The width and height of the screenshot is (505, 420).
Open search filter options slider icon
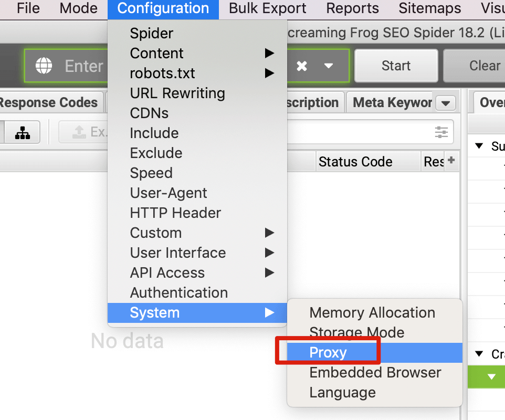tap(441, 132)
